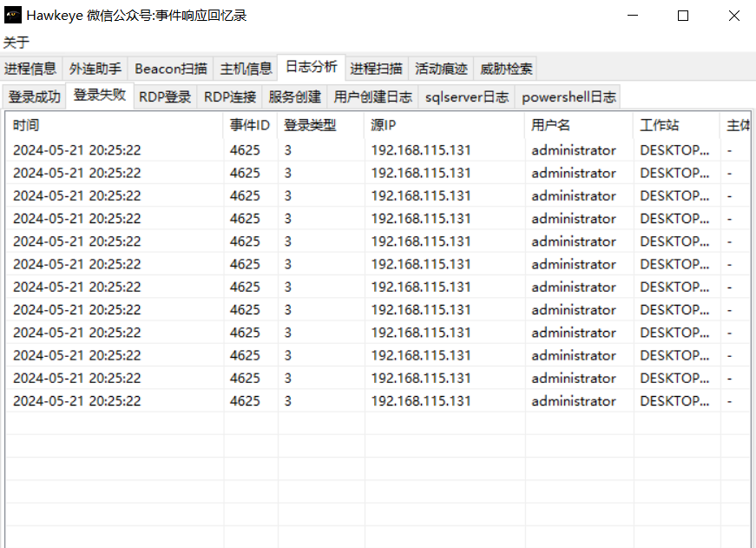Open the 主机信息 tab

(246, 69)
